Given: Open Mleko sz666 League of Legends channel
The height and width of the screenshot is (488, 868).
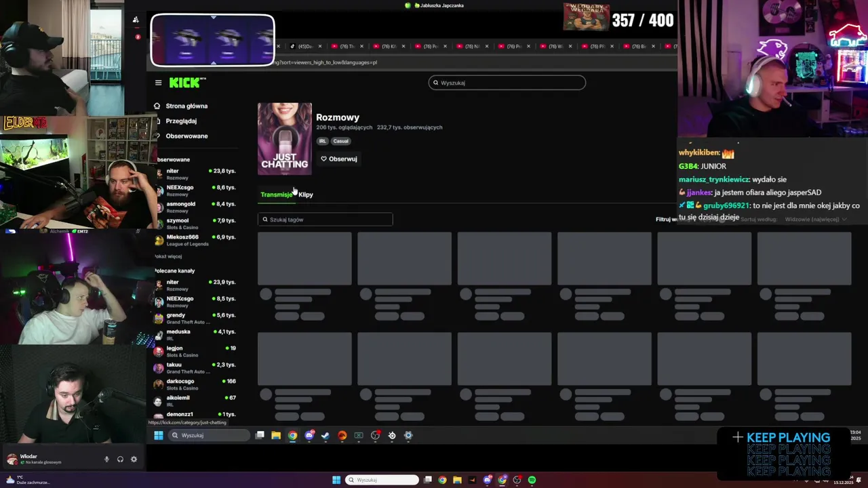Looking at the screenshot, I should point(195,240).
